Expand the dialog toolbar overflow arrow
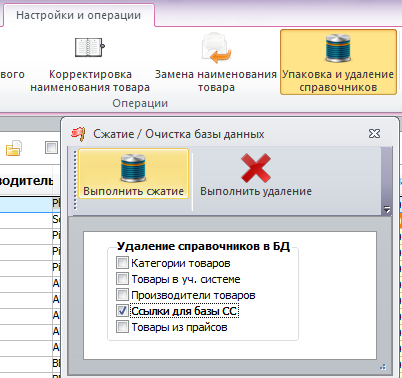Screen dimensions: 402x378 tap(387, 209)
